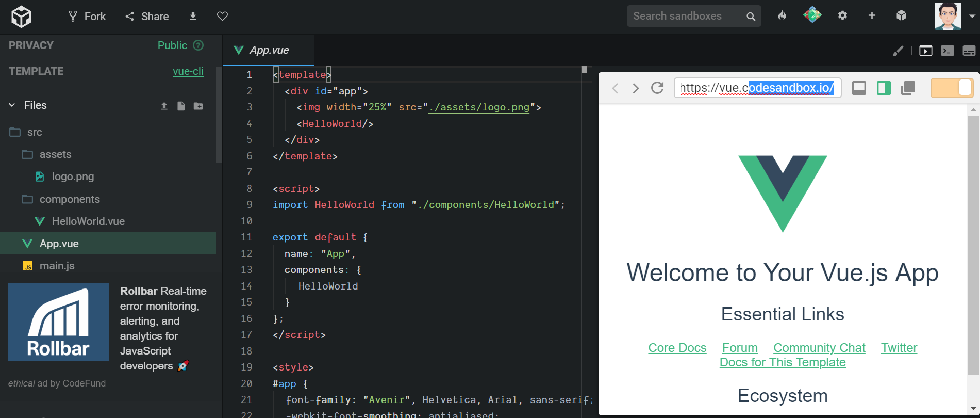Open the Share menu
The image size is (980, 418).
tap(147, 17)
